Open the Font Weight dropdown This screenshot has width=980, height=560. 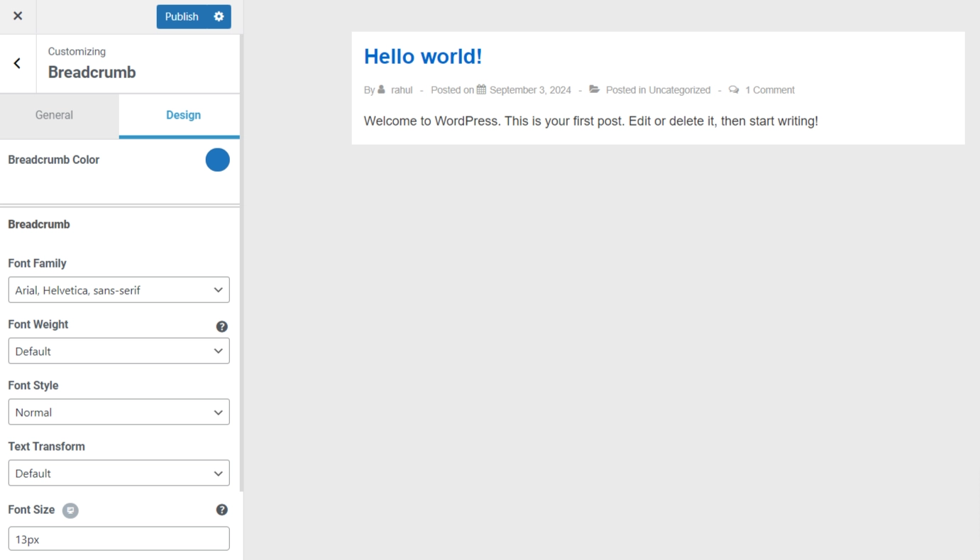pos(119,351)
